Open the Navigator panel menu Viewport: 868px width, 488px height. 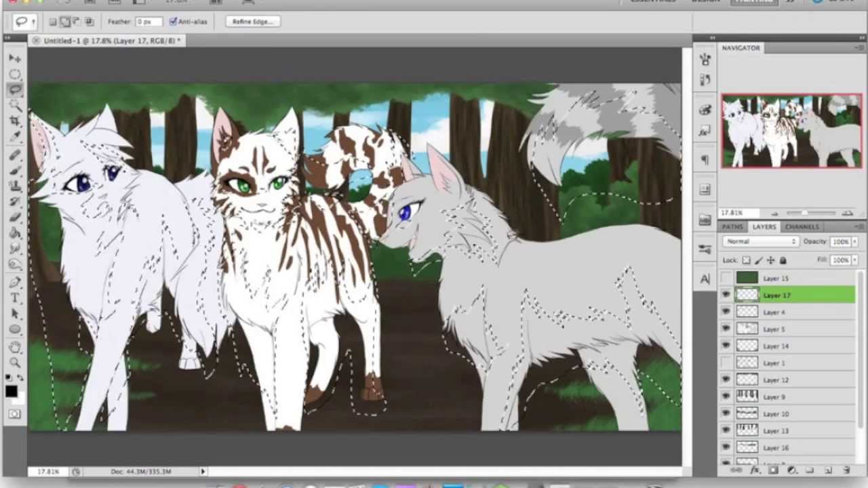click(x=859, y=48)
